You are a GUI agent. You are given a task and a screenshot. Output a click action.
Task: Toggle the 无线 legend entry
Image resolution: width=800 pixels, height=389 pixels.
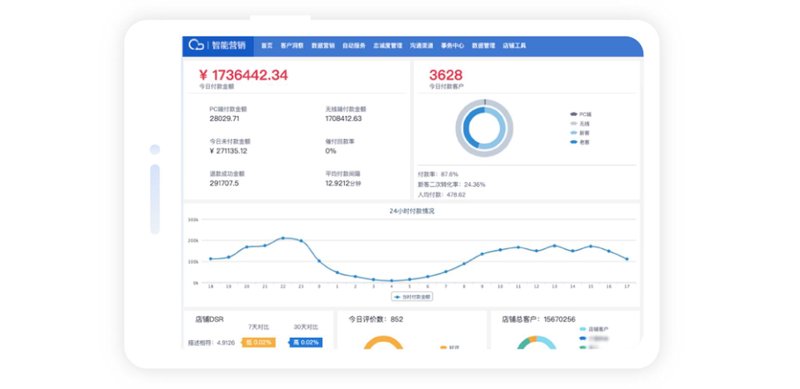(x=580, y=124)
